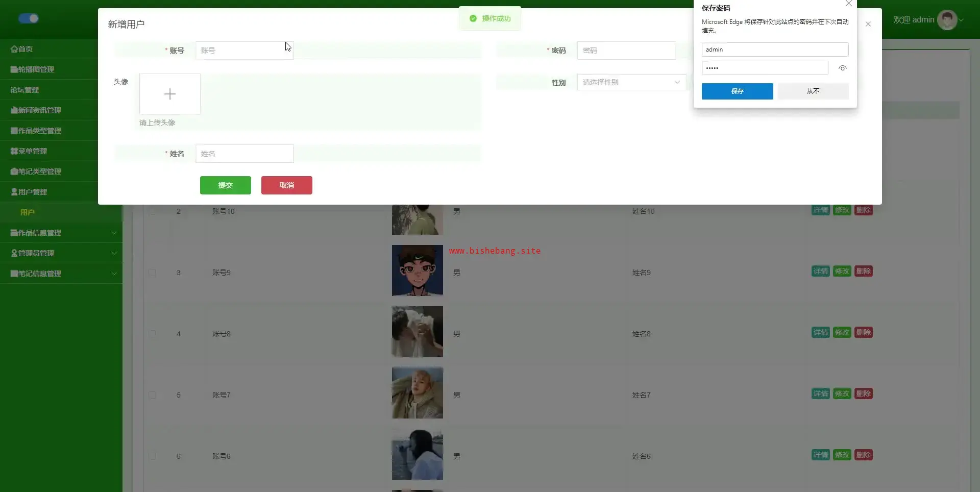Image resolution: width=980 pixels, height=492 pixels.
Task: Click the masked password field in popup
Action: click(765, 68)
